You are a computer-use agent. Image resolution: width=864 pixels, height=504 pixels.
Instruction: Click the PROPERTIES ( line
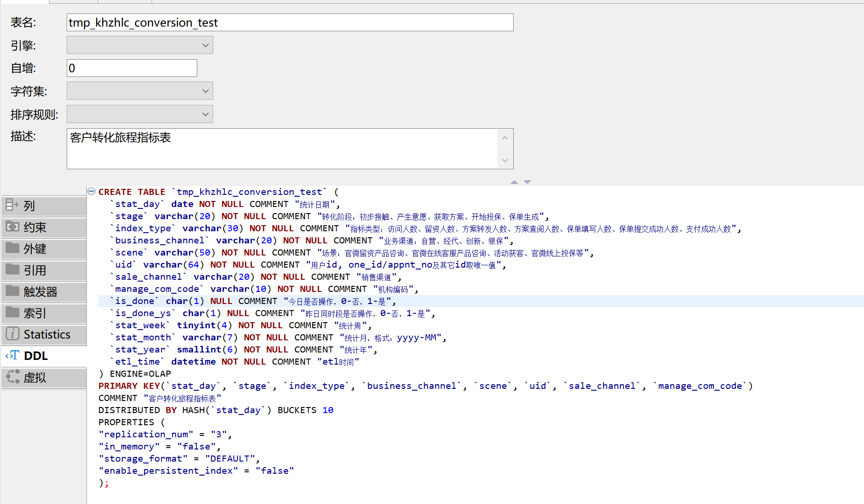pos(132,422)
